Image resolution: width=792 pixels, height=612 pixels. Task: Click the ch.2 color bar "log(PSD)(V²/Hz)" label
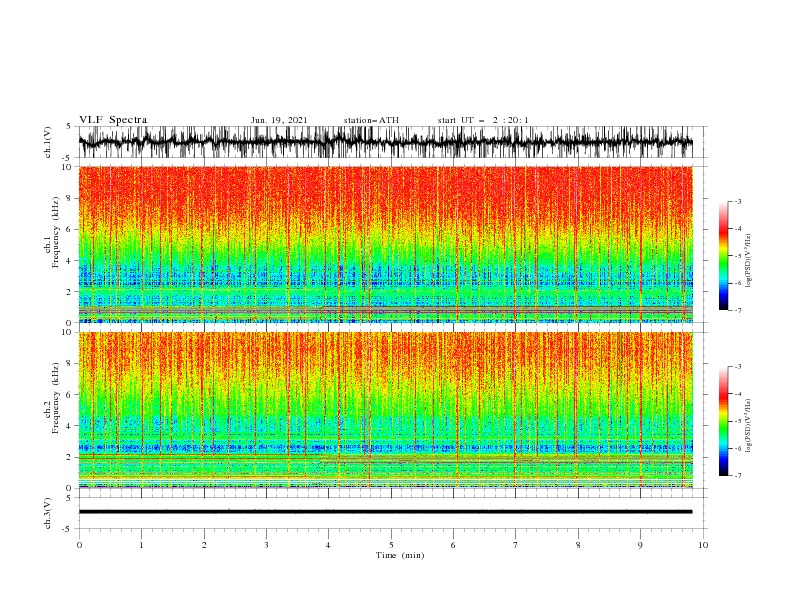(749, 426)
